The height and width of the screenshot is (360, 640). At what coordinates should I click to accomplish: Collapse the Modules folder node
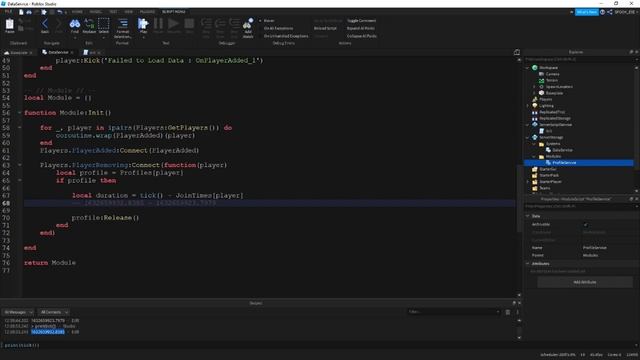534,156
